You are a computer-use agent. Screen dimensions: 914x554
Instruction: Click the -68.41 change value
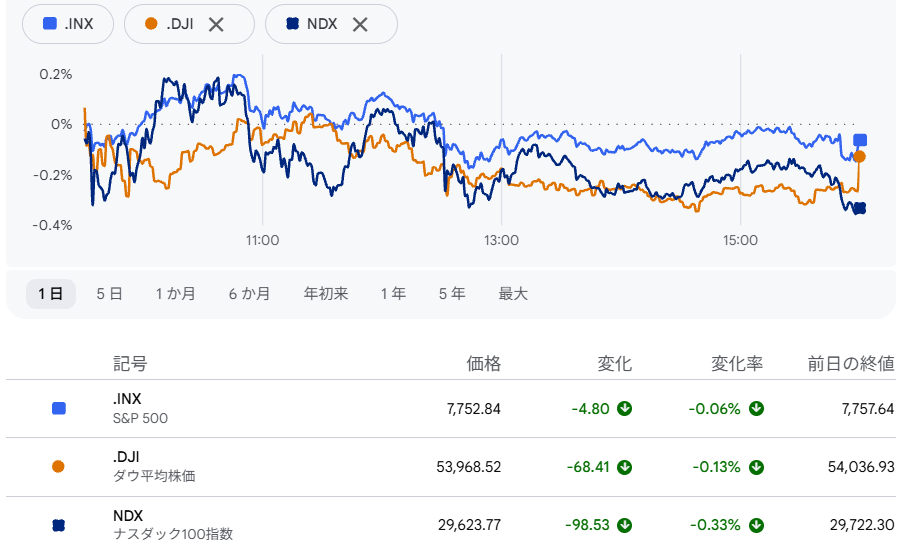tap(588, 467)
